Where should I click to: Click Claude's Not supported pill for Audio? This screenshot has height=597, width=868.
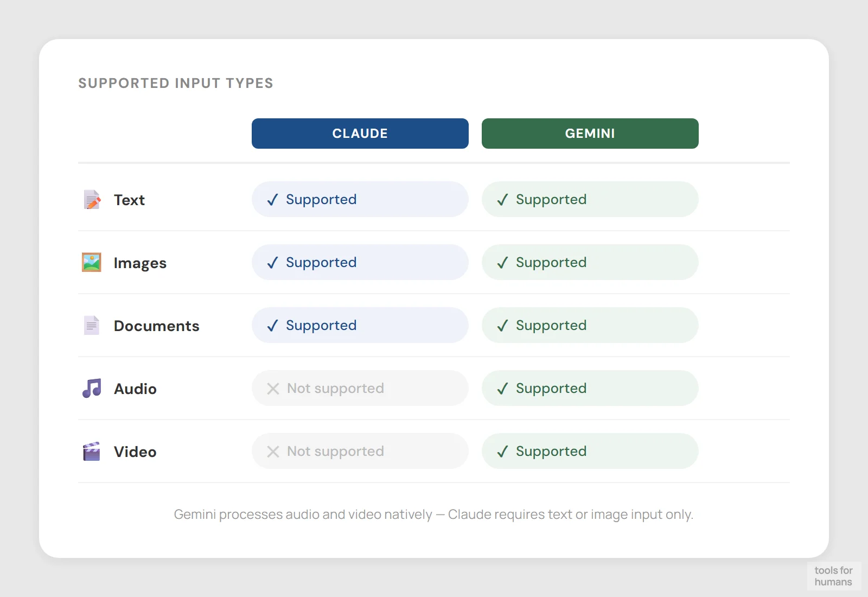360,388
